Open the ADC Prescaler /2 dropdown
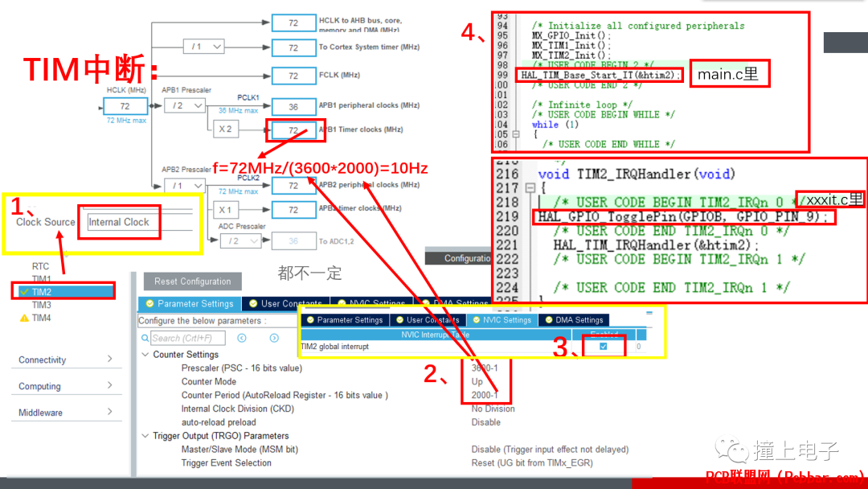Screen dimensions: 868x489 tap(241, 241)
